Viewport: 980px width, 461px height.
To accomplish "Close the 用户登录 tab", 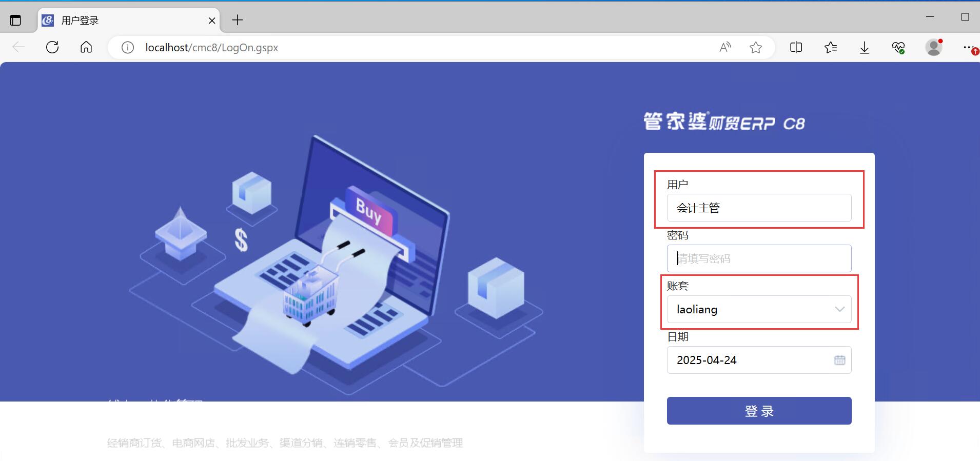I will pos(212,21).
